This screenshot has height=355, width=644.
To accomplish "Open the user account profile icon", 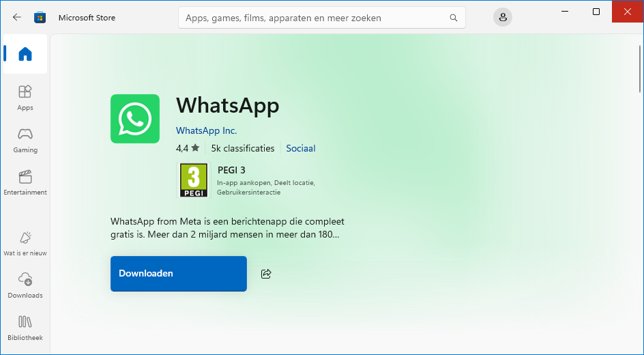I will 502,17.
